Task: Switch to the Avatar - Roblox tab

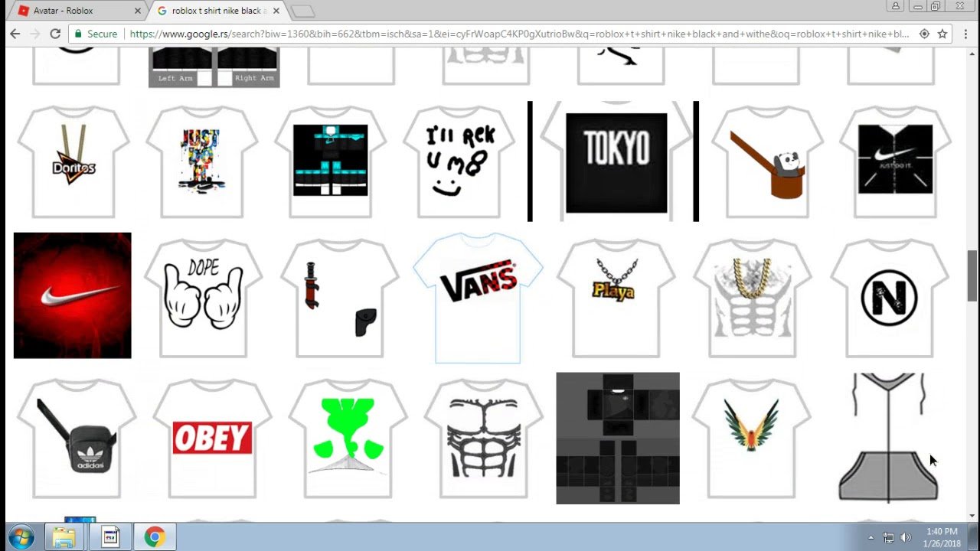Action: [x=73, y=11]
